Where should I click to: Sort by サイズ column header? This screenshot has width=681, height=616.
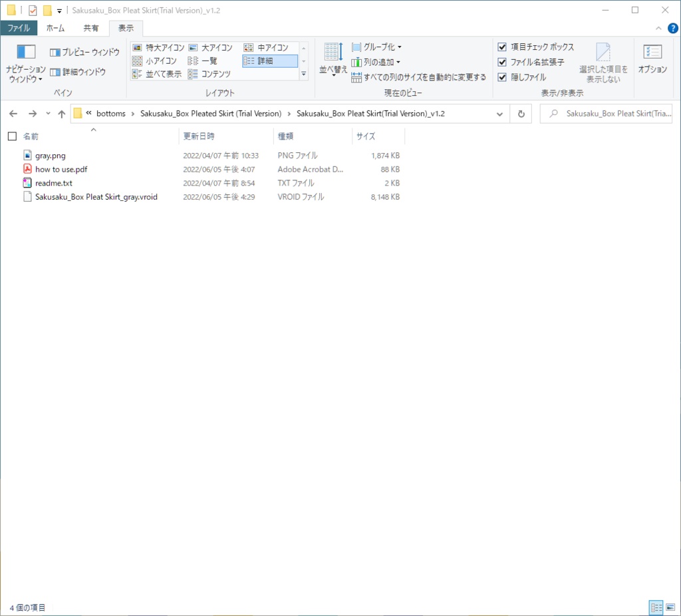366,136
